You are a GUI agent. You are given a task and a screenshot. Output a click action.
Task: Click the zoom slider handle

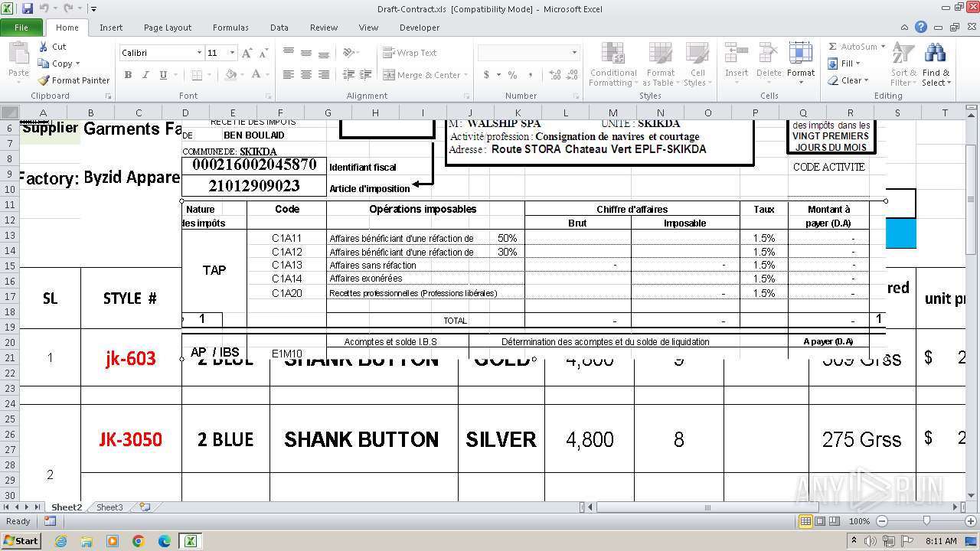926,521
